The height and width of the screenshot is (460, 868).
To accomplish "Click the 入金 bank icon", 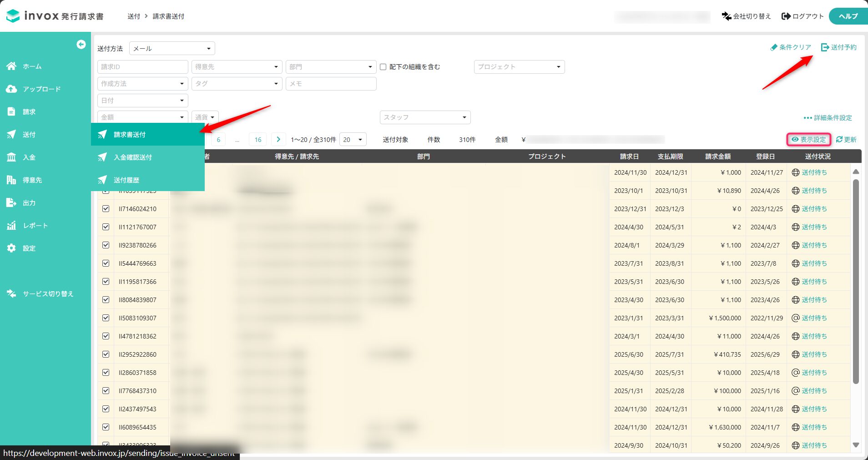I will (x=11, y=157).
